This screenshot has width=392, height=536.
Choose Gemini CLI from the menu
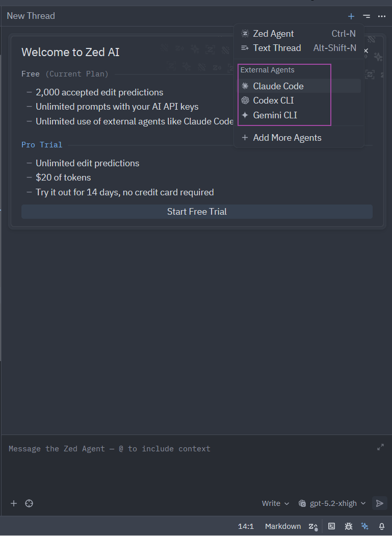[x=275, y=115]
